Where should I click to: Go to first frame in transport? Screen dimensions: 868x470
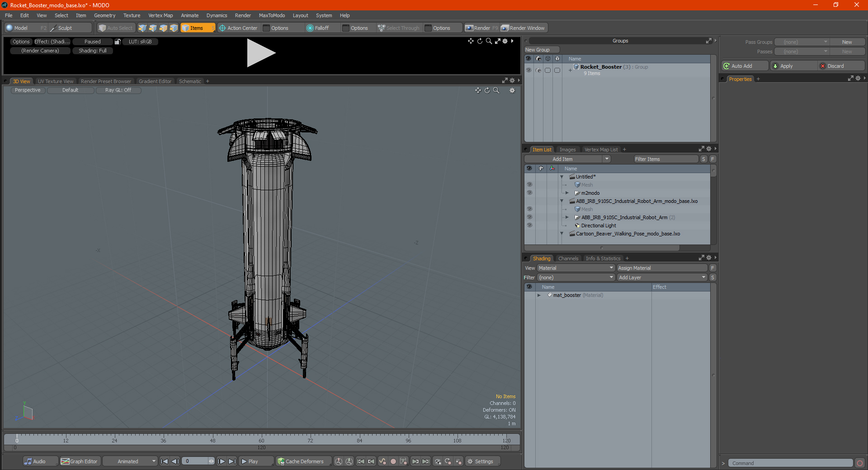tap(164, 461)
